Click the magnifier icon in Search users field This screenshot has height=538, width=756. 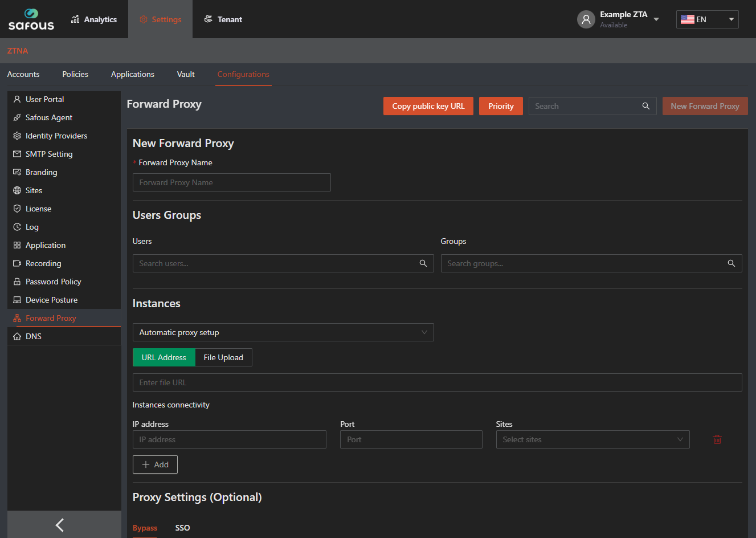tap(423, 263)
